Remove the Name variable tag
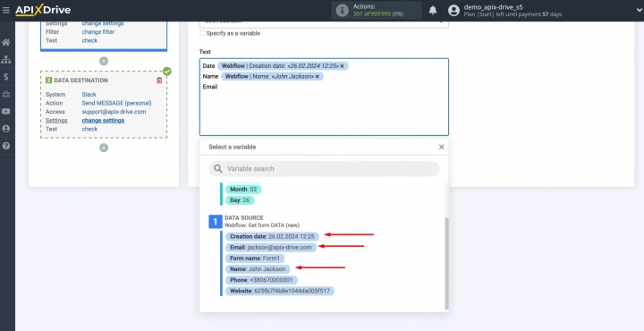The height and width of the screenshot is (331, 644). tap(317, 77)
